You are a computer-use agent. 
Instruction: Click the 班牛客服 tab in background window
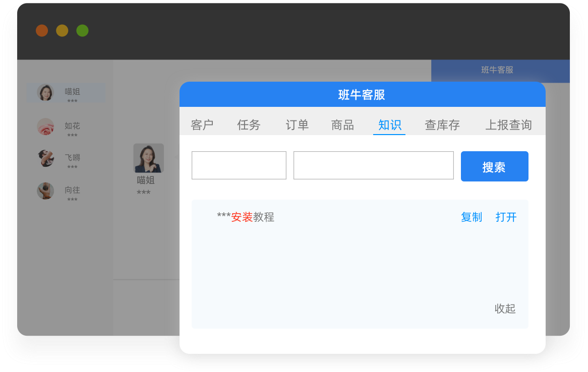click(500, 70)
